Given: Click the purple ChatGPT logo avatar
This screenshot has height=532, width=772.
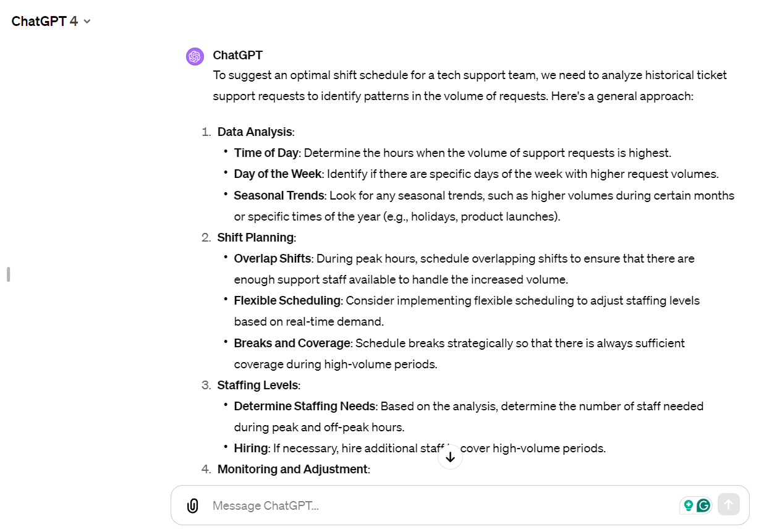Looking at the screenshot, I should 195,56.
